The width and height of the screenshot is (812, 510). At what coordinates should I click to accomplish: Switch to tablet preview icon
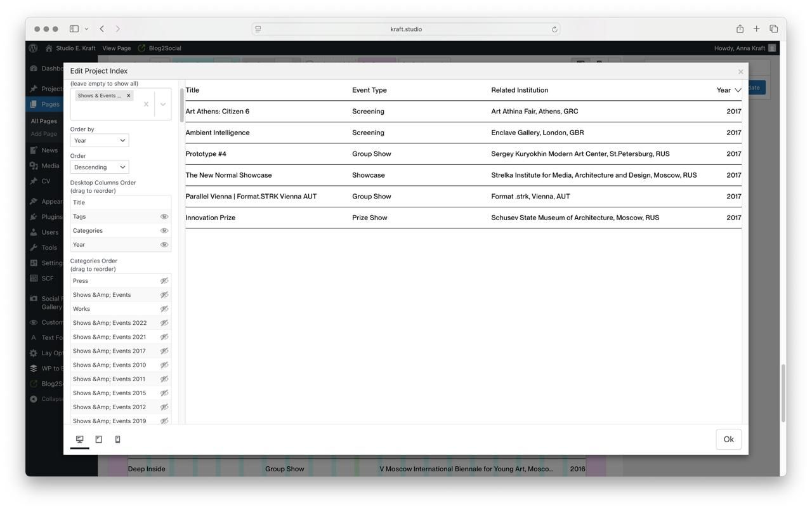click(98, 439)
